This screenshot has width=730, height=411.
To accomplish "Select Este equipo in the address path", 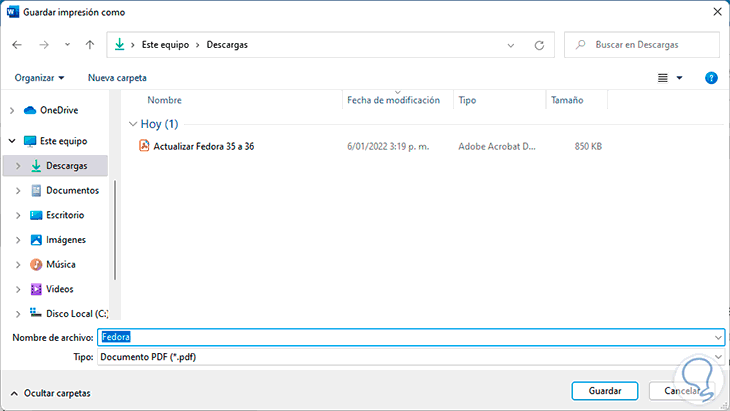I will [165, 45].
